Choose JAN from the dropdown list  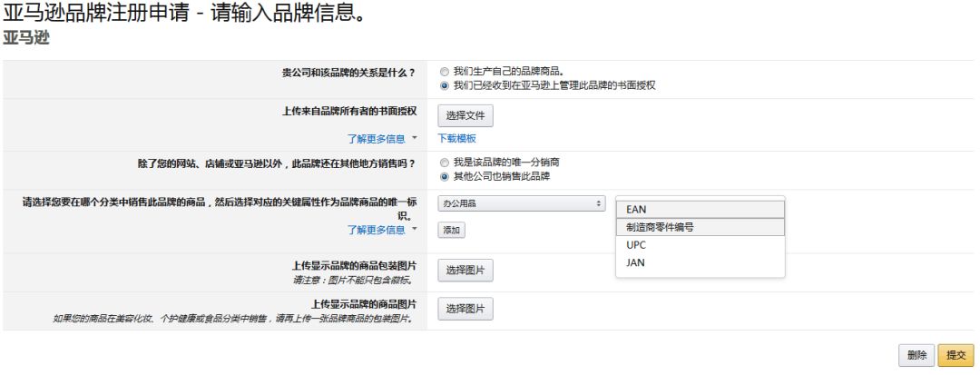[699, 263]
